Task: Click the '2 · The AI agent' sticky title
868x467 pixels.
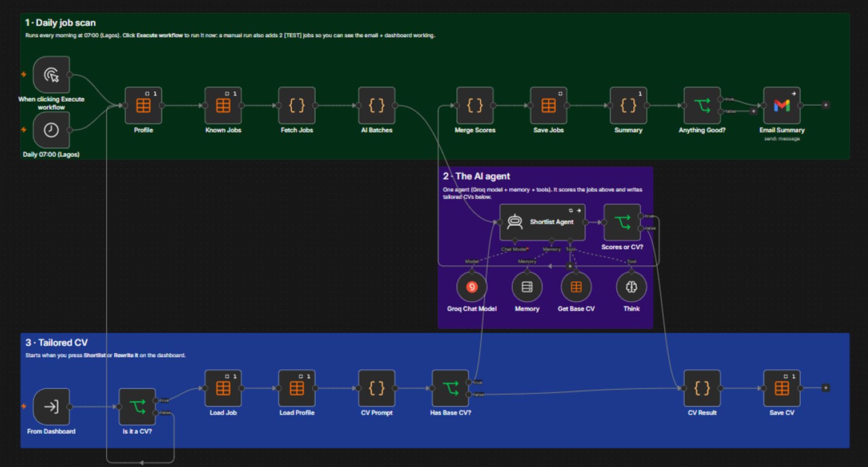Action: pos(476,176)
